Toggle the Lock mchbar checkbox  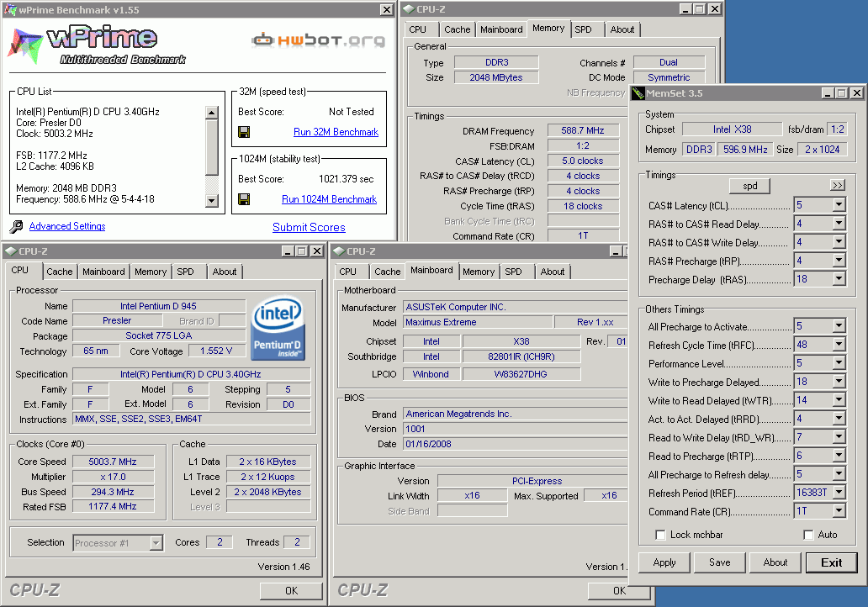pos(660,535)
